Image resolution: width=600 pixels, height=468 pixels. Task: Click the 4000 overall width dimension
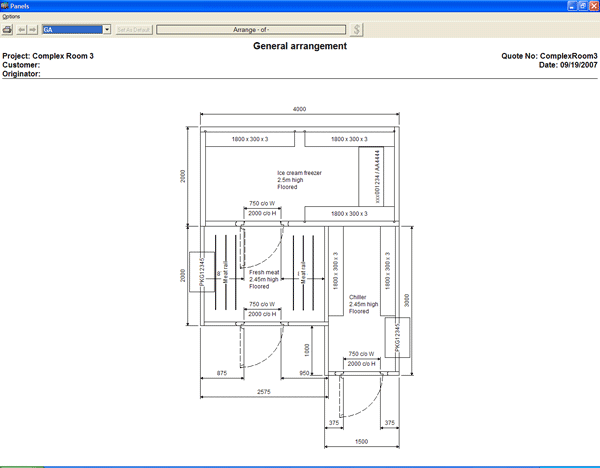pos(299,109)
